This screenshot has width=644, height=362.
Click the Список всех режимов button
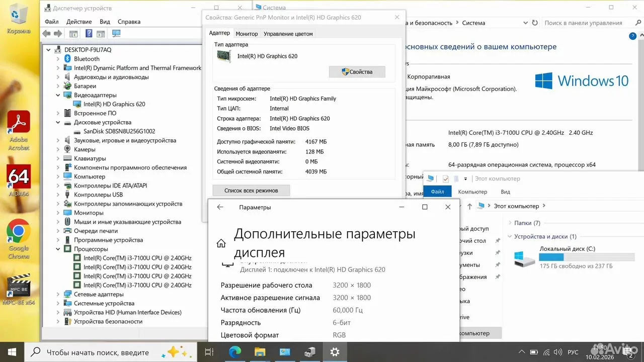point(251,191)
